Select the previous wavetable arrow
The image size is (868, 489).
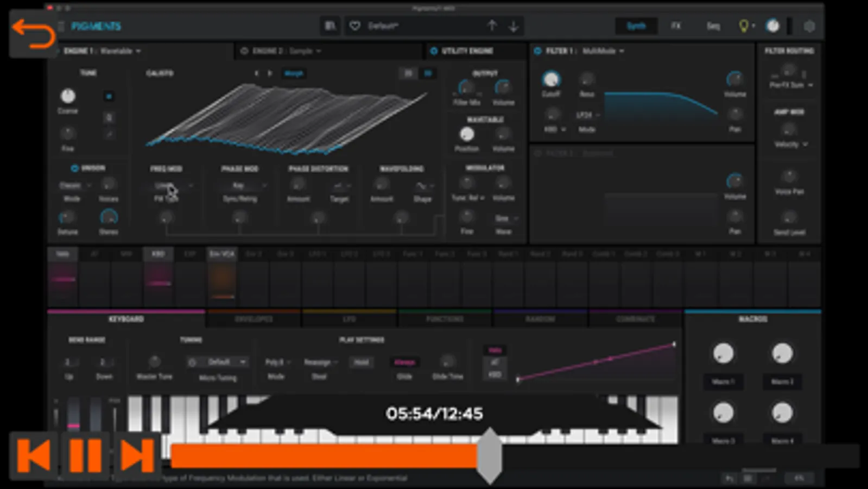point(257,73)
